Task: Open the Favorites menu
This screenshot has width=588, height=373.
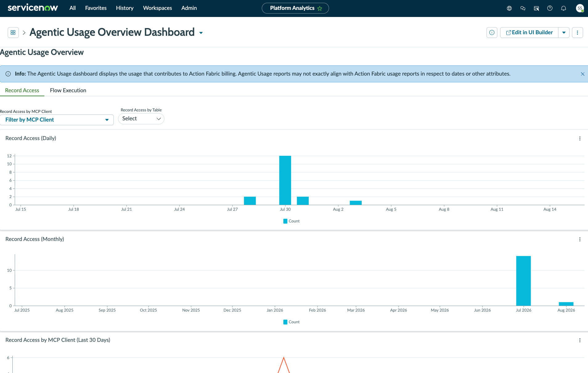Action: [96, 8]
